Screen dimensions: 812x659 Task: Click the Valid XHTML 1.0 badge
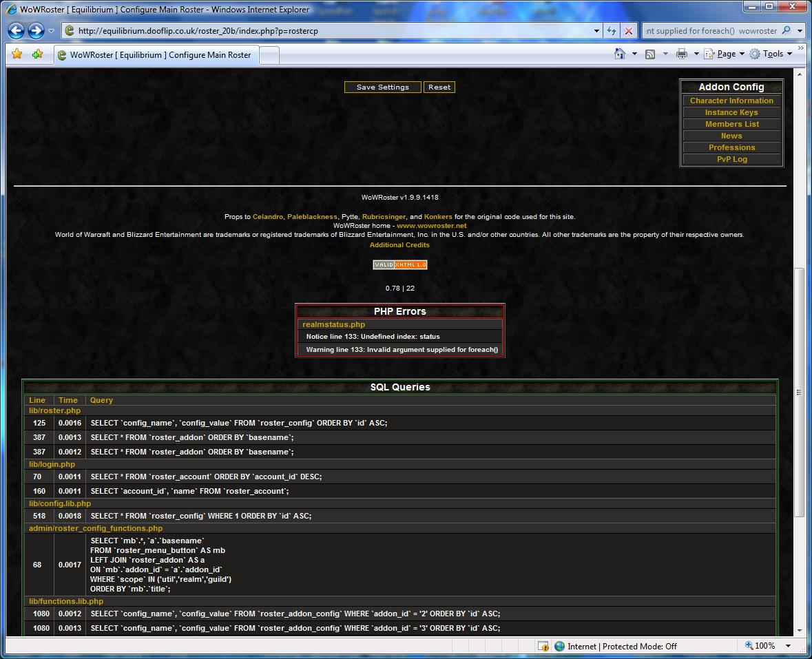point(399,264)
